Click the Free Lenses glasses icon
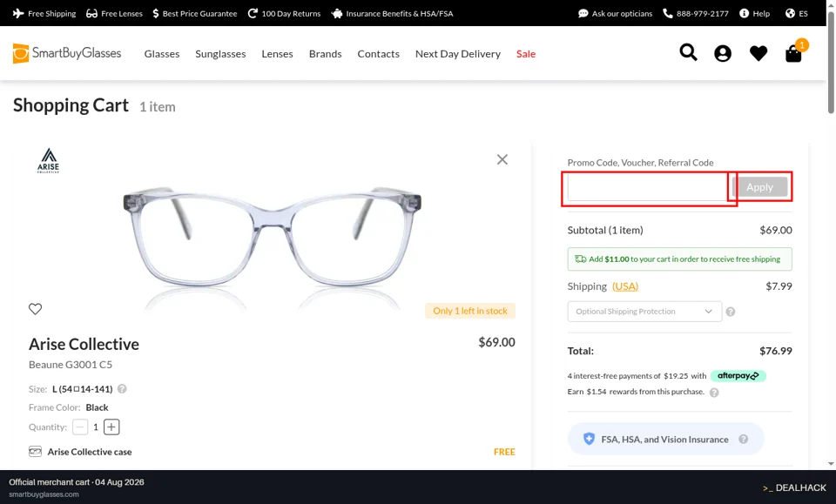The width and height of the screenshot is (836, 504). tap(91, 13)
